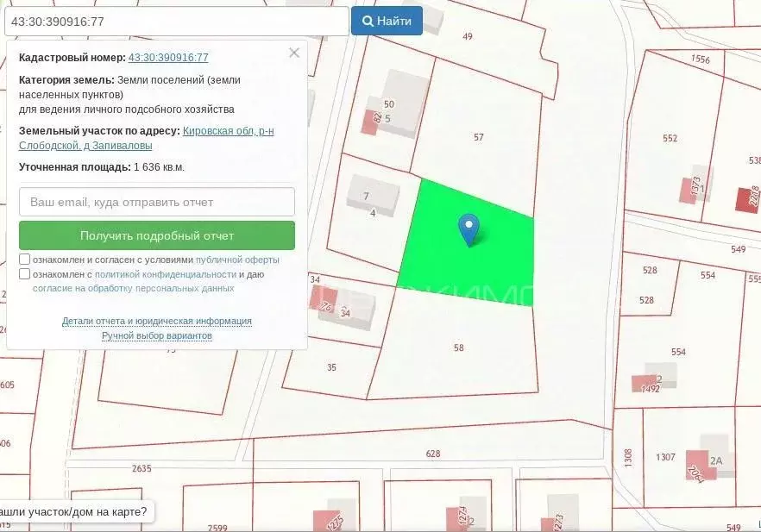Open the публичной оферты link
This screenshot has height=532, width=761.
(x=237, y=260)
